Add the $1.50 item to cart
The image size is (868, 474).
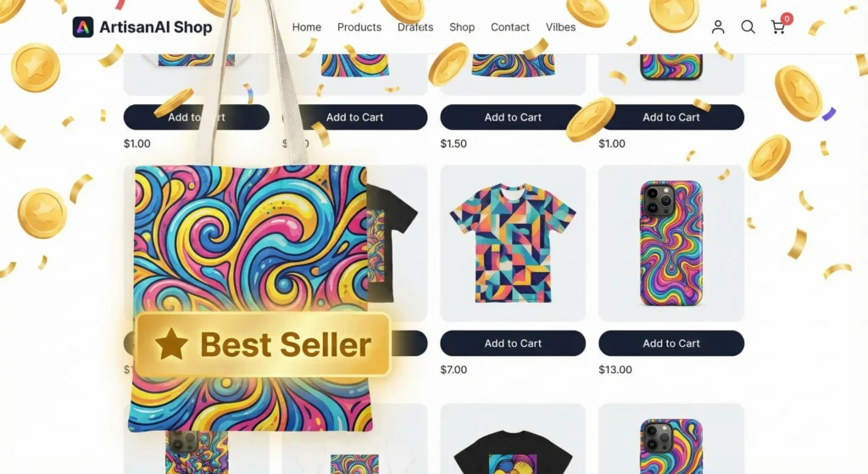513,117
